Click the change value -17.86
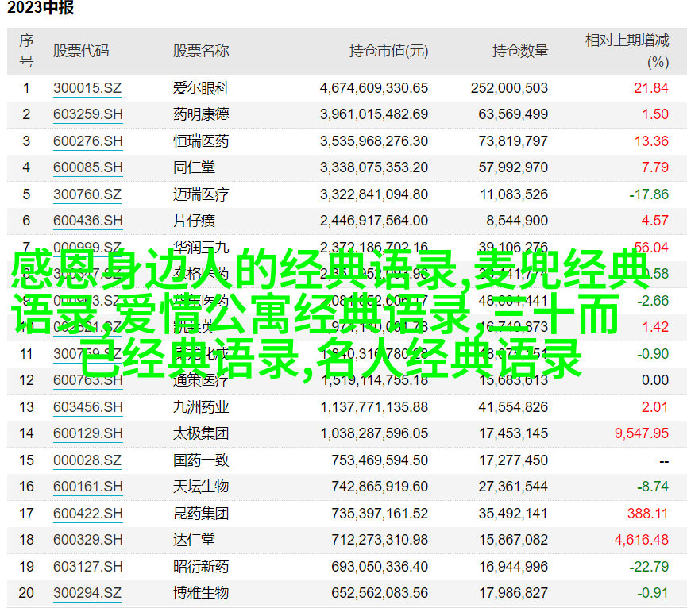687x616 pixels. (x=649, y=194)
